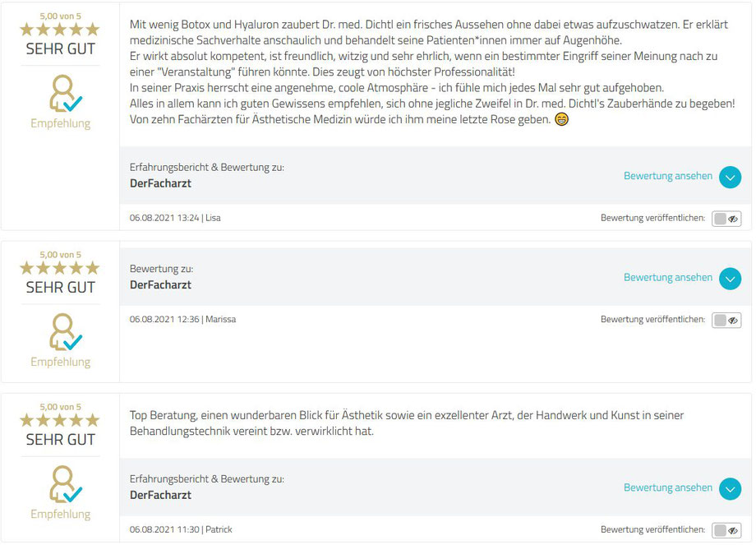Screen dimensions: 756x545
Task: Expand Patrick's review using the teal chevron
Action: (x=730, y=489)
